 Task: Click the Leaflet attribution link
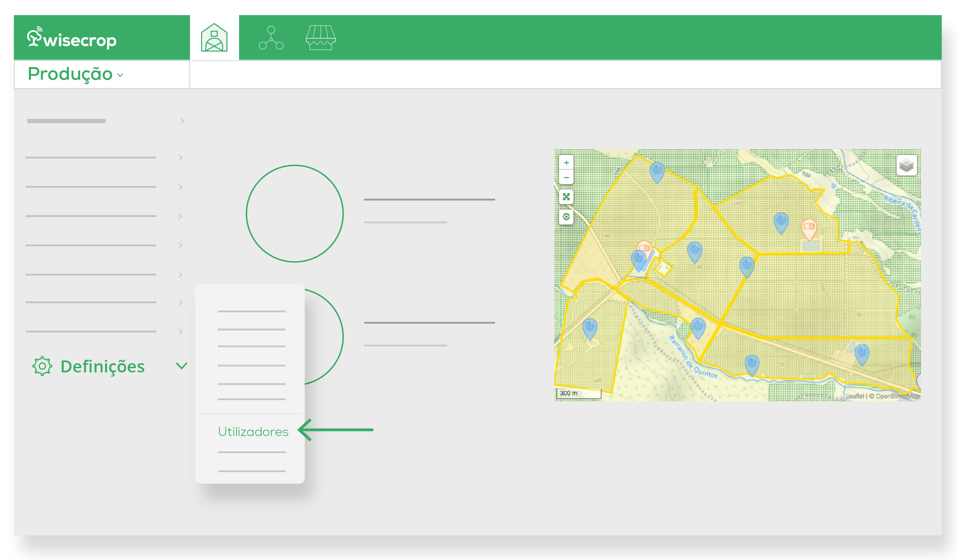point(855,396)
